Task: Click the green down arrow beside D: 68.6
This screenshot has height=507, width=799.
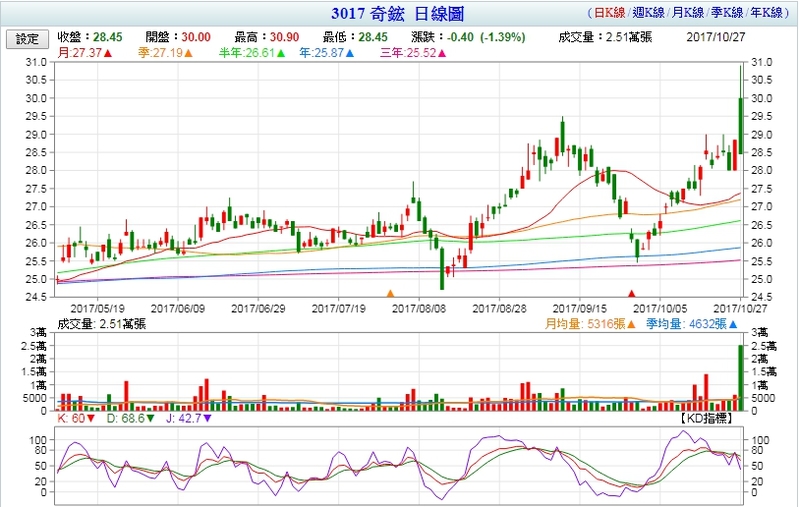Action: pyautogui.click(x=151, y=418)
